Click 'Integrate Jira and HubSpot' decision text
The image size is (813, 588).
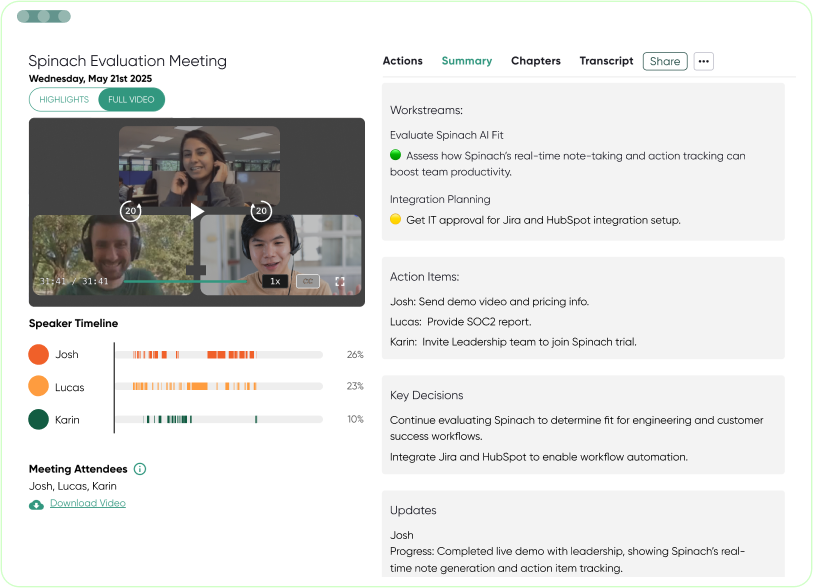pos(539,457)
